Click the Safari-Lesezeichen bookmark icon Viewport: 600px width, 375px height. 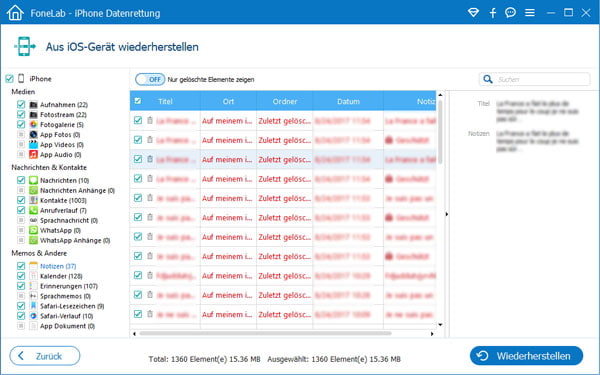34,306
